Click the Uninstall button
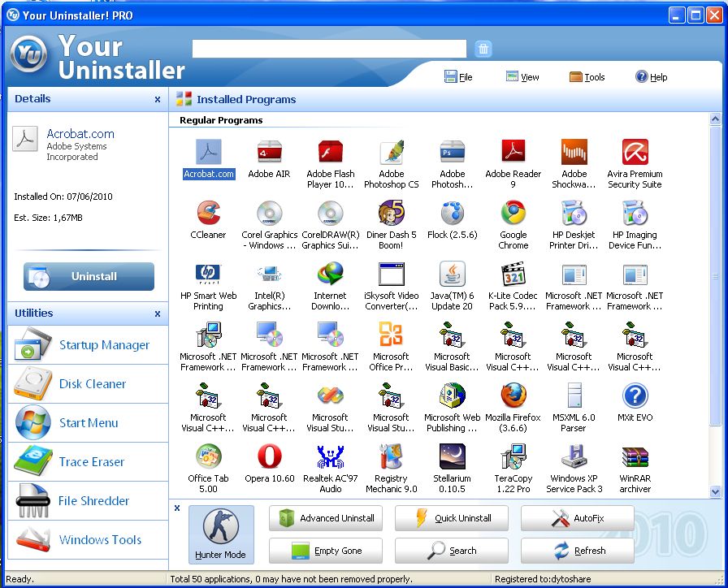This screenshot has height=588, width=728. [x=89, y=277]
